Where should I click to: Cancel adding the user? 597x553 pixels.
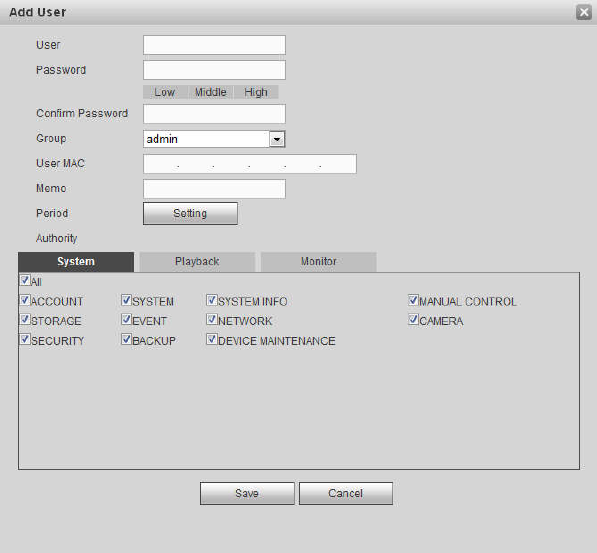(346, 493)
